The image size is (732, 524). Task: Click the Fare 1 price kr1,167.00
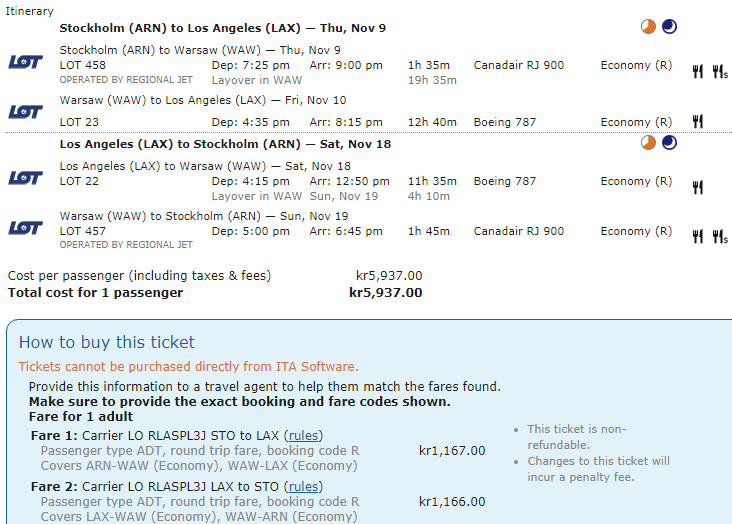pyautogui.click(x=452, y=451)
